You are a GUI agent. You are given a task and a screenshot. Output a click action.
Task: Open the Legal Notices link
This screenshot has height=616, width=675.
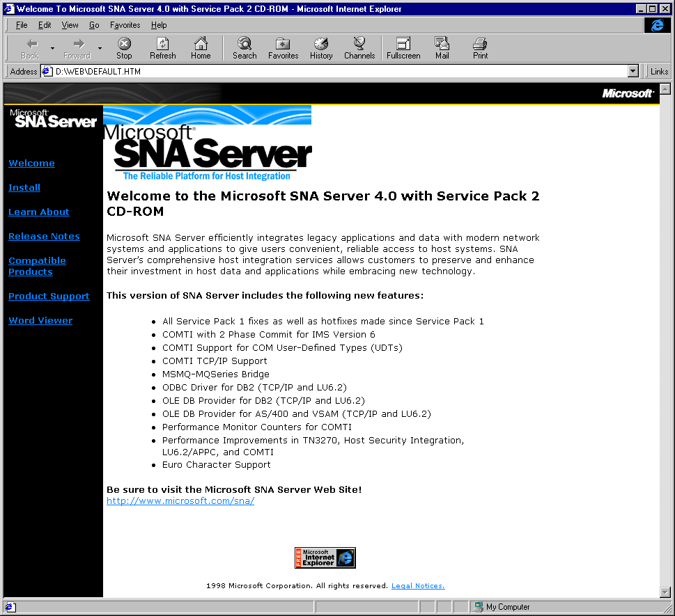pyautogui.click(x=418, y=586)
